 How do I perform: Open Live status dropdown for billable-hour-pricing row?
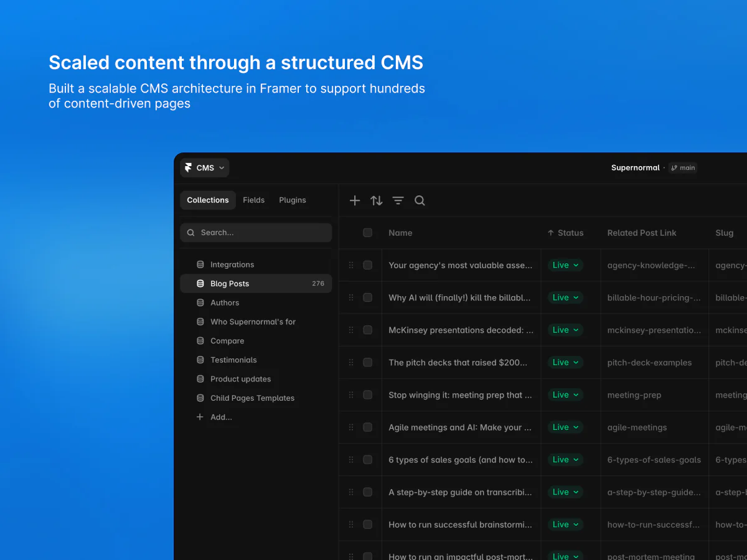[x=565, y=297]
